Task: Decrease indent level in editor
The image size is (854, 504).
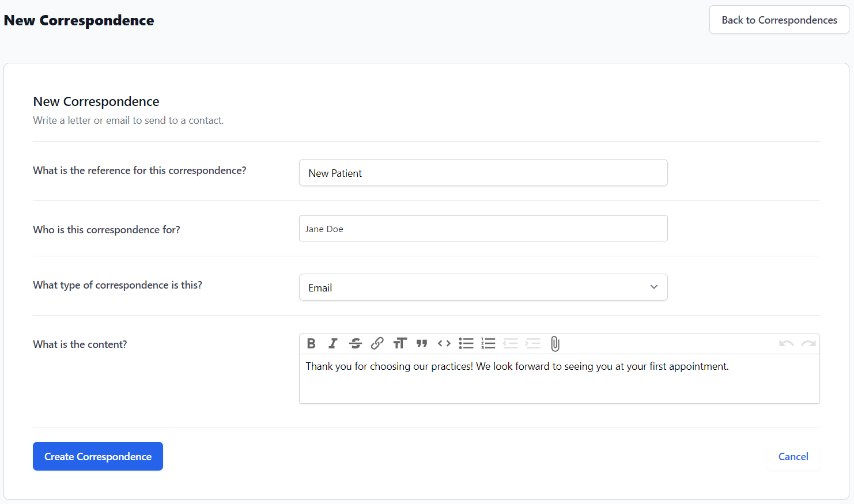Action: pyautogui.click(x=511, y=344)
